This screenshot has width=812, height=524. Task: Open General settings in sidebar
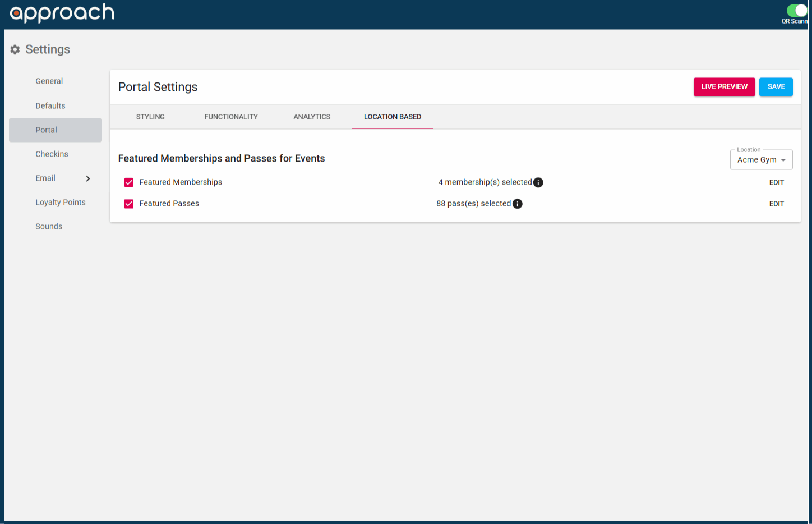49,81
